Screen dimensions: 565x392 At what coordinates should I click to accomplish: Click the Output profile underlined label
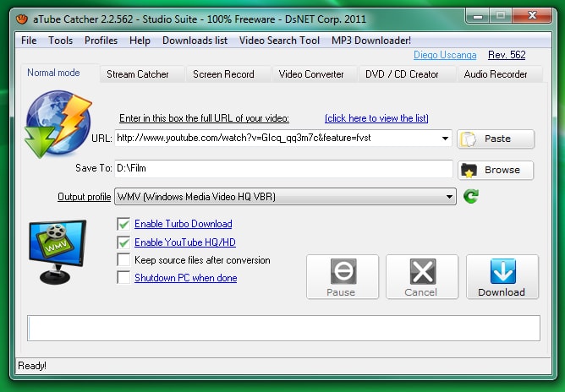tap(85, 197)
